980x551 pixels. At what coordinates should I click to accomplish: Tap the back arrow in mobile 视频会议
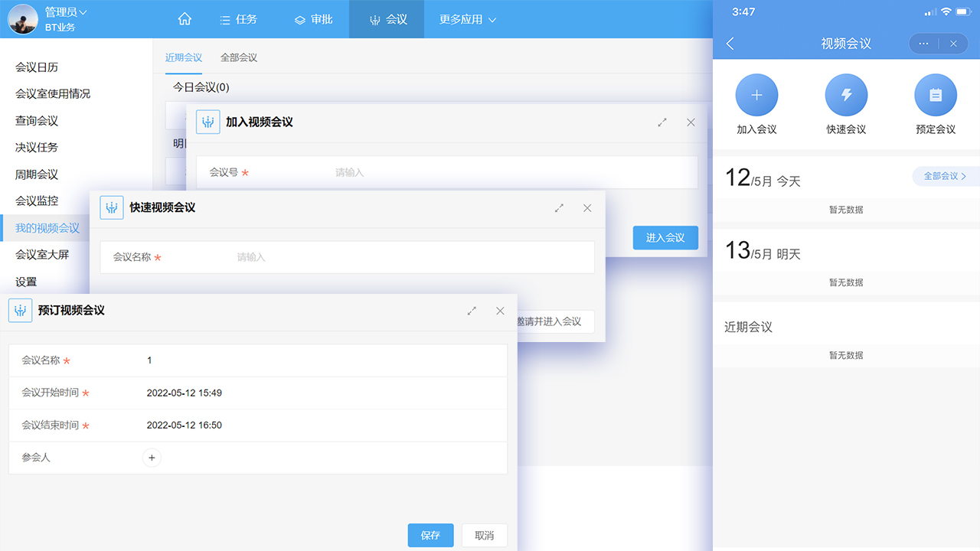tap(730, 44)
